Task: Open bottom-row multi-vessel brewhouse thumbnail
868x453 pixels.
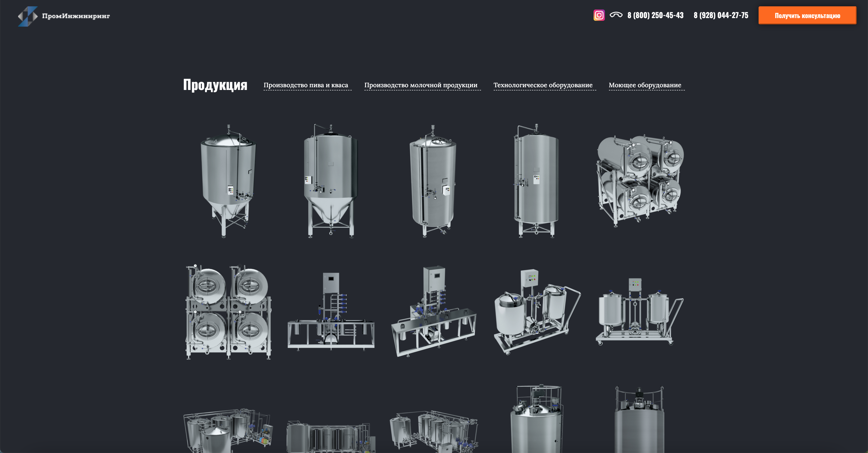Action: [x=434, y=432]
